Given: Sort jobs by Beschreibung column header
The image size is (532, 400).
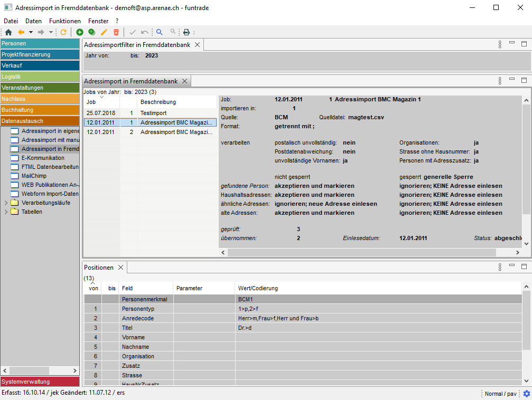Looking at the screenshot, I should tap(158, 102).
